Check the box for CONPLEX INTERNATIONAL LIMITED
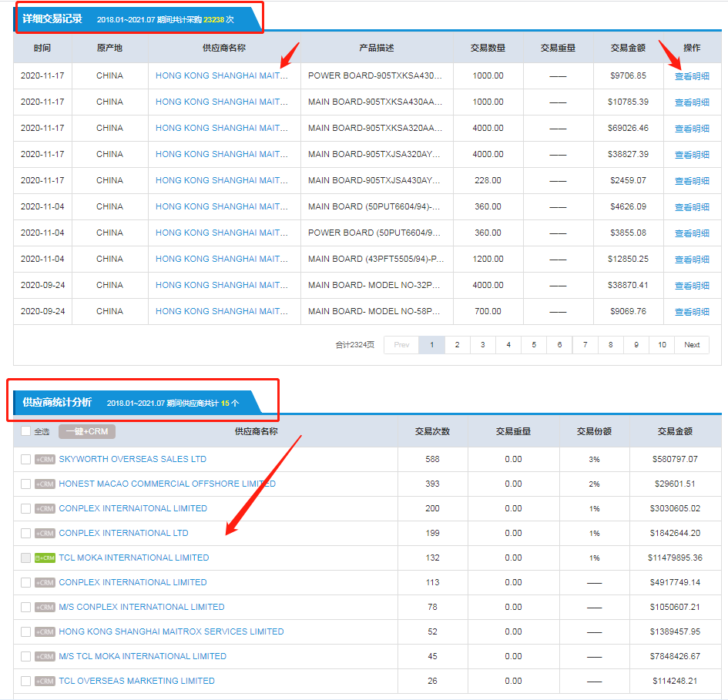 (x=26, y=582)
